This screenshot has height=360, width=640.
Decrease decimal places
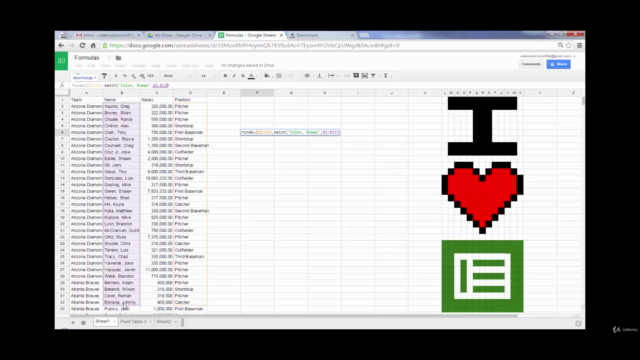click(133, 76)
